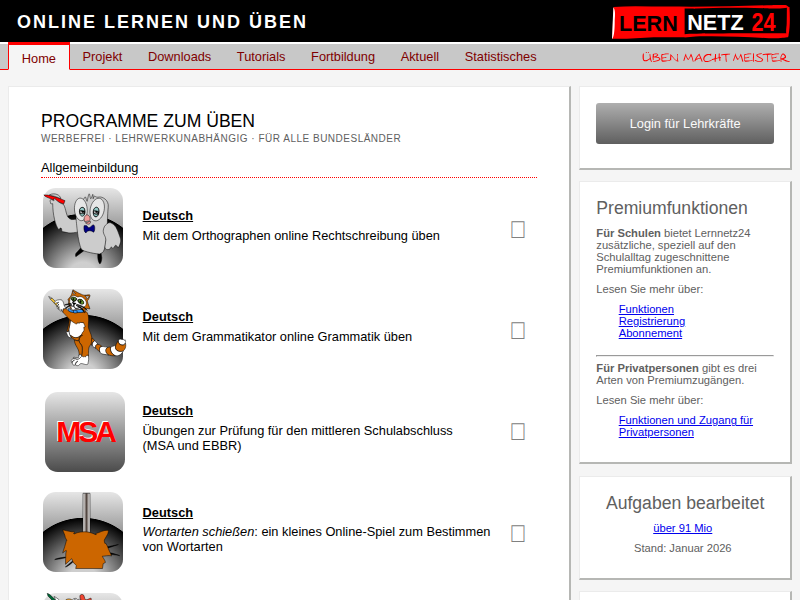Click the Login für Lehrkräfte button
800x600 pixels.
684,123
